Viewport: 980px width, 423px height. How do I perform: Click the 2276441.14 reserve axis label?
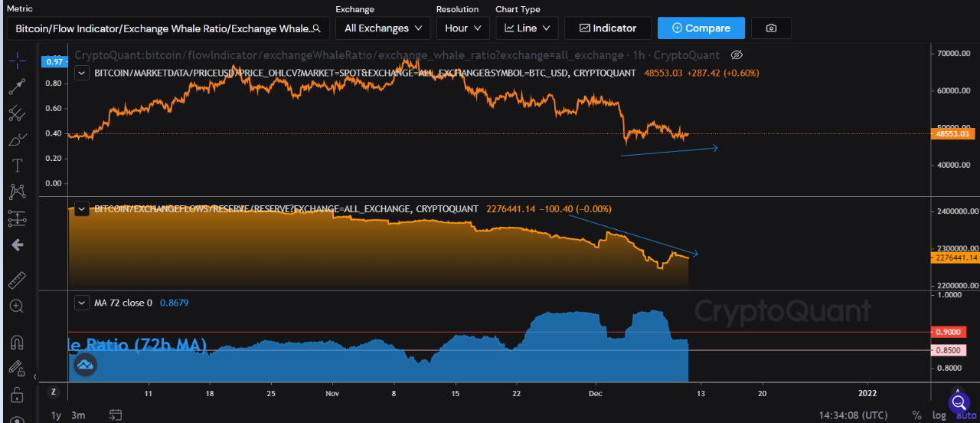955,257
